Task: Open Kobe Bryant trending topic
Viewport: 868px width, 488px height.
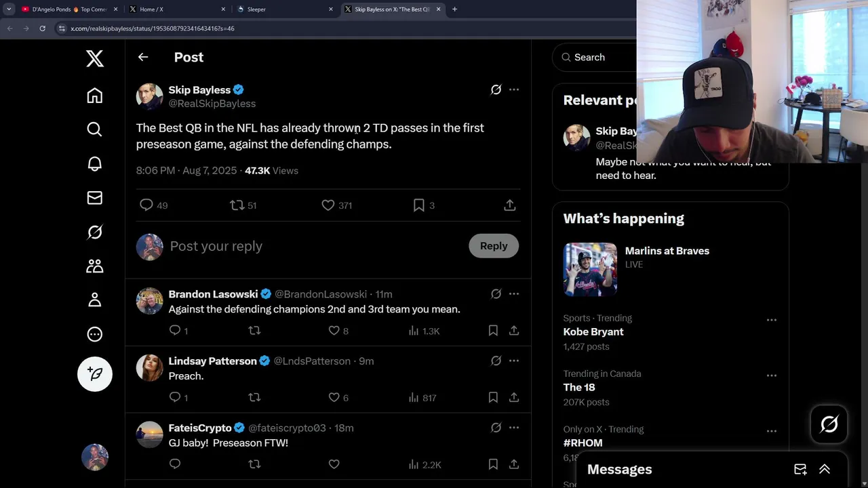Action: point(593,332)
